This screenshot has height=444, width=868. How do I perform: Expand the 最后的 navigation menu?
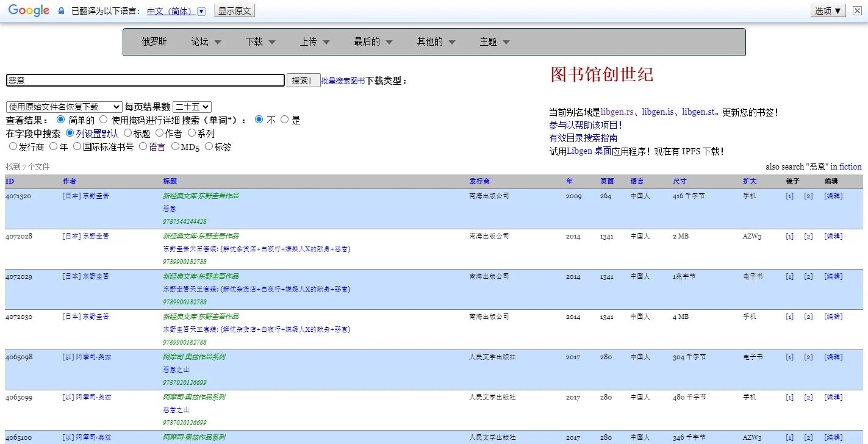[373, 41]
